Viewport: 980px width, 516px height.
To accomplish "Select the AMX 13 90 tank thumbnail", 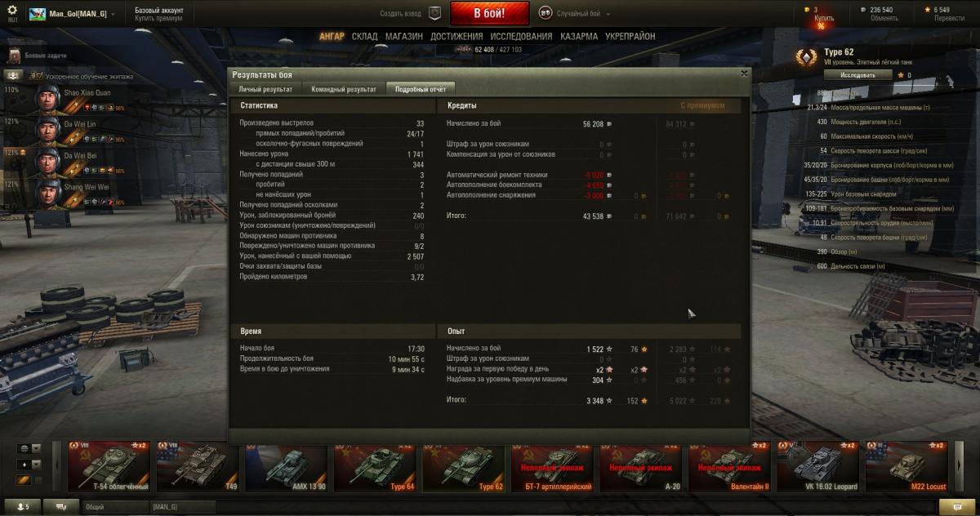I will click(286, 466).
